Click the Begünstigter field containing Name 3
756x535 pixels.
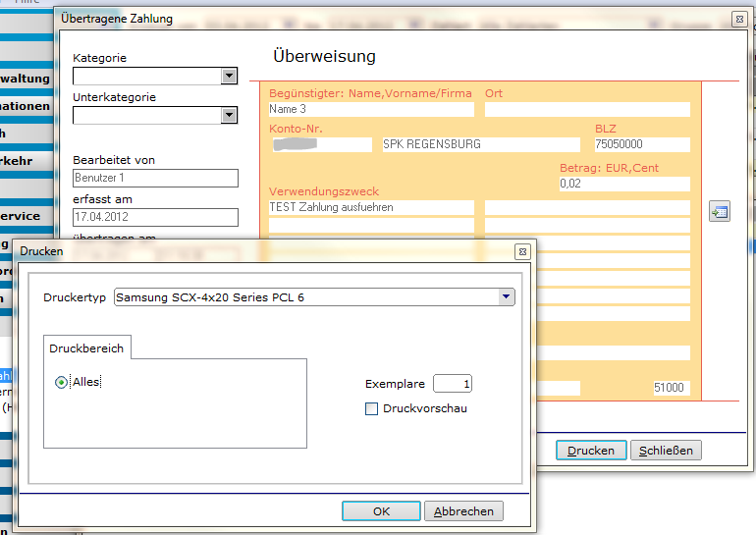(x=371, y=109)
